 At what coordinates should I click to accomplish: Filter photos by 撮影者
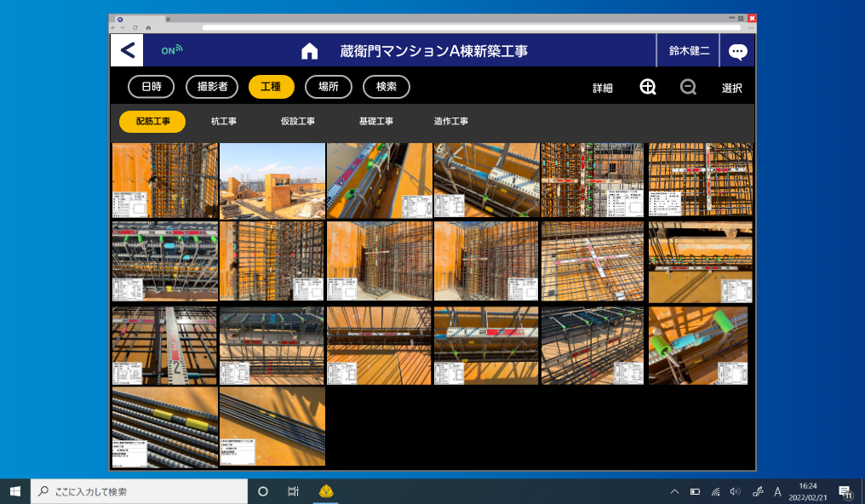(x=212, y=87)
